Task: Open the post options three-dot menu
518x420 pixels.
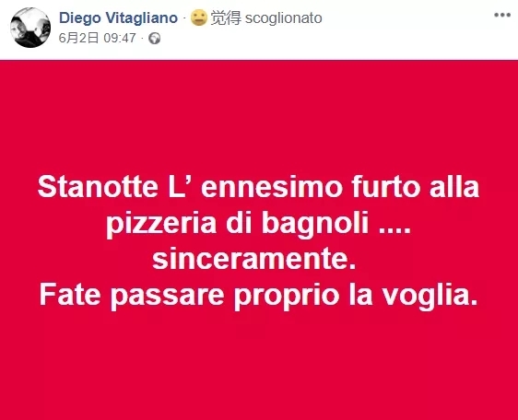Action: coord(502,15)
